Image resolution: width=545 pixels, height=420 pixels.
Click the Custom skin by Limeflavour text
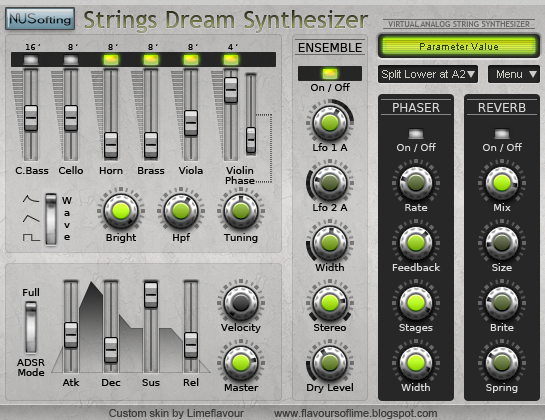(x=176, y=413)
